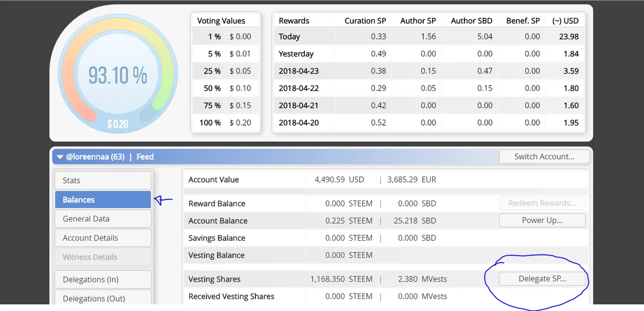
Task: Select the 100 % voting value row
Action: click(225, 123)
